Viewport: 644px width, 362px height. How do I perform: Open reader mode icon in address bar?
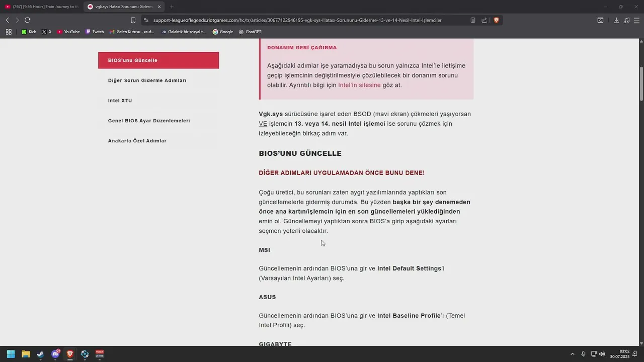pyautogui.click(x=473, y=20)
